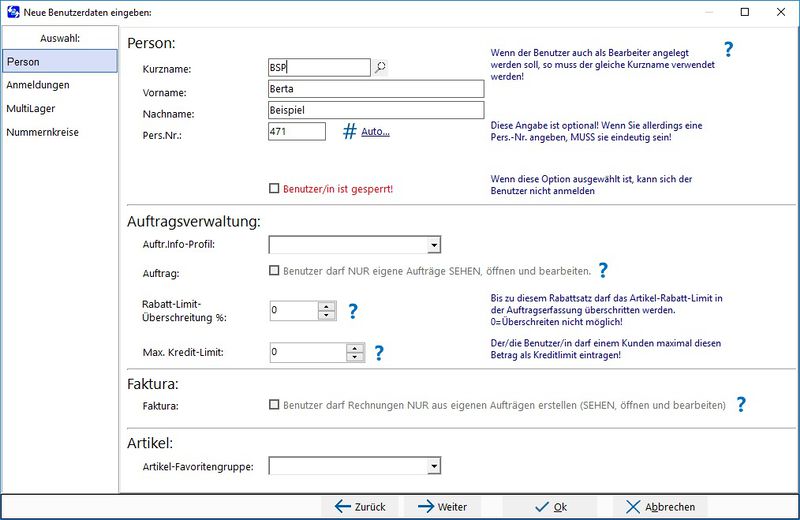The width and height of the screenshot is (800, 520).
Task: Click the magnifier icon next to Kurzname
Action: pos(380,68)
